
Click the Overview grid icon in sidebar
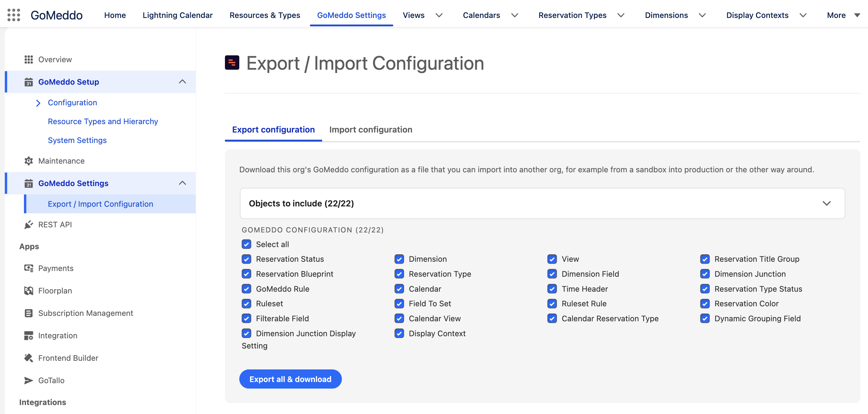pos(29,60)
